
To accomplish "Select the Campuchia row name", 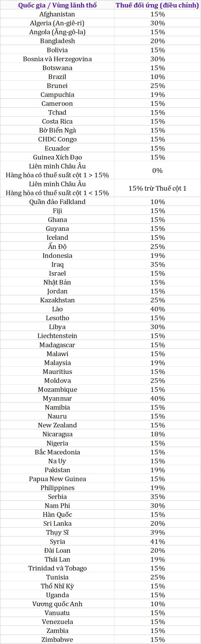I will coord(57,94).
